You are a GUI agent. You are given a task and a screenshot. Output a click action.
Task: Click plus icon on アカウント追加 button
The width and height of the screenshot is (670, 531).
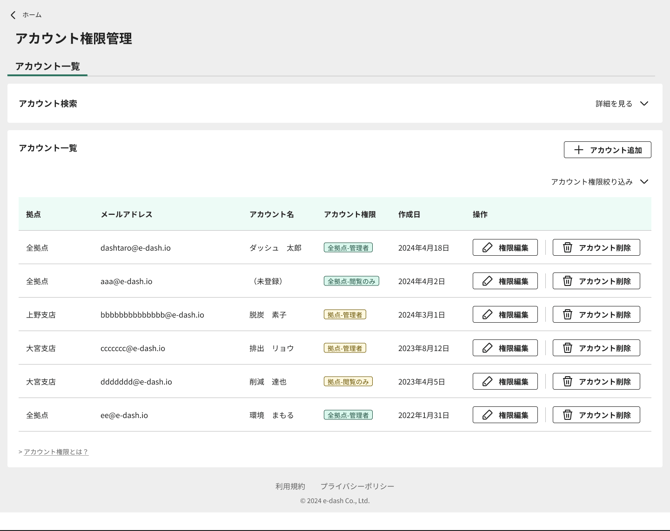(578, 150)
